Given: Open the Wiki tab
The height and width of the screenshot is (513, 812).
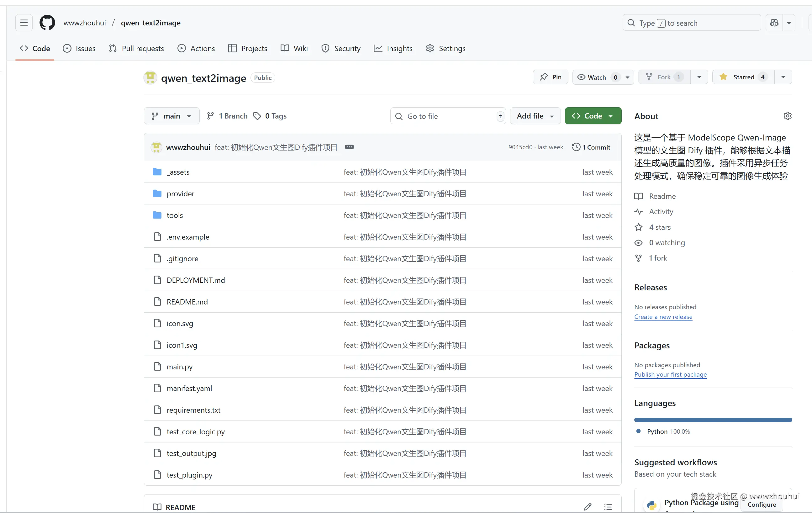Looking at the screenshot, I should point(294,49).
